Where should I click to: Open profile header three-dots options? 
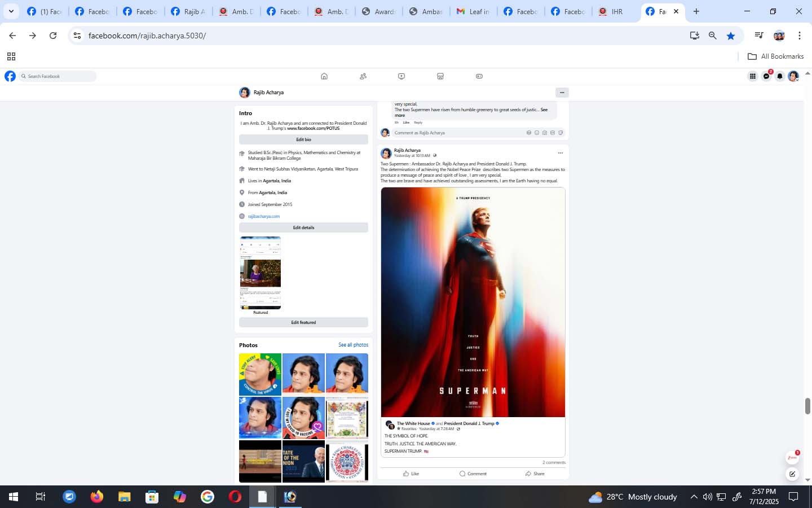[x=562, y=93]
